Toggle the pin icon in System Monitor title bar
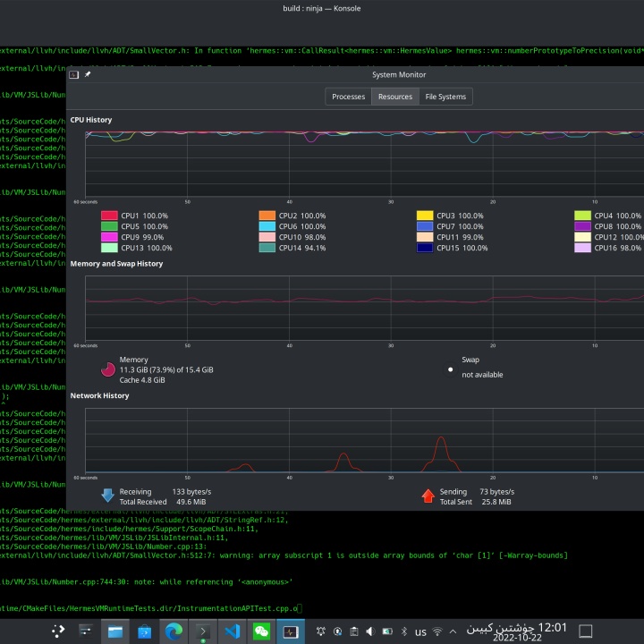This screenshot has height=644, width=644. [88, 75]
